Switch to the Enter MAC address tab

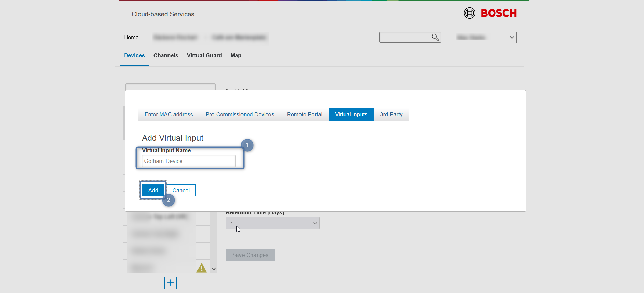[x=169, y=115]
